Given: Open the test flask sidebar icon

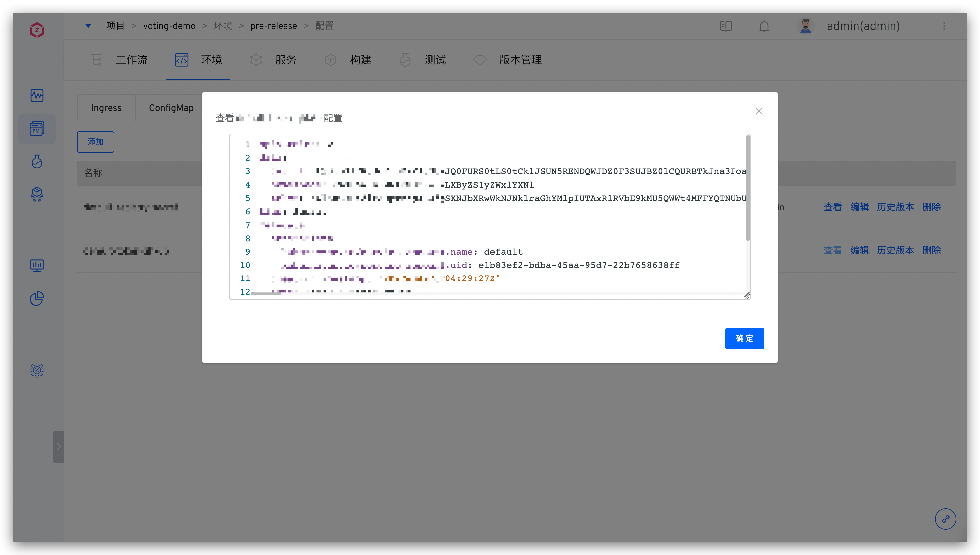Looking at the screenshot, I should [37, 161].
